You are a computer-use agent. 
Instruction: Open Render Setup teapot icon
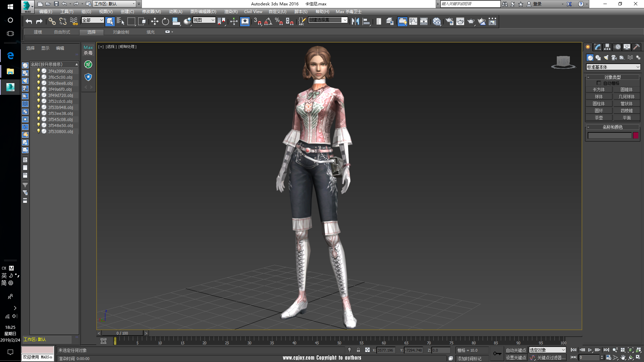(x=449, y=22)
